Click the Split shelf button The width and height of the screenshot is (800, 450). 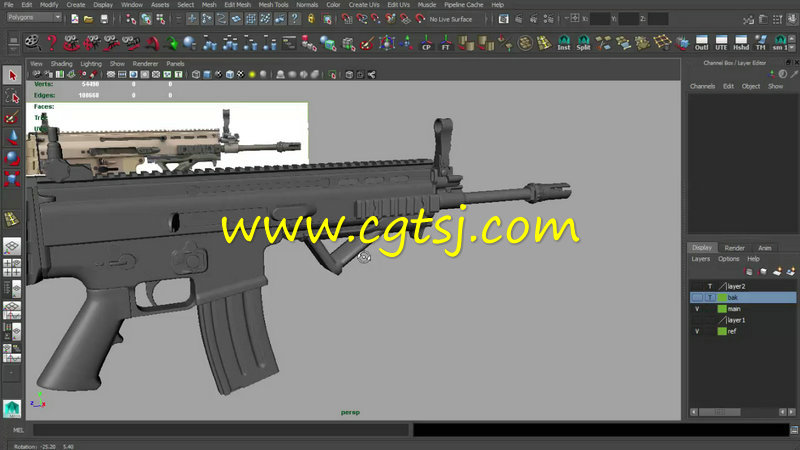pos(583,43)
